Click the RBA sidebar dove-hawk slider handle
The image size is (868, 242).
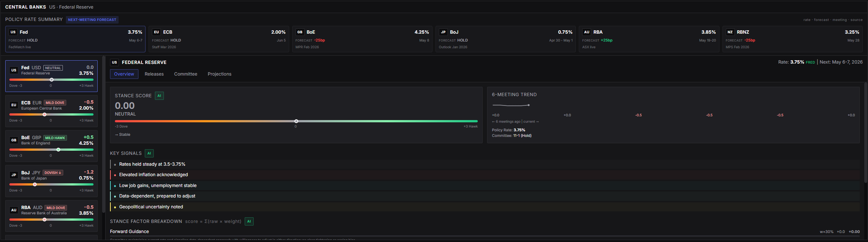(45, 220)
